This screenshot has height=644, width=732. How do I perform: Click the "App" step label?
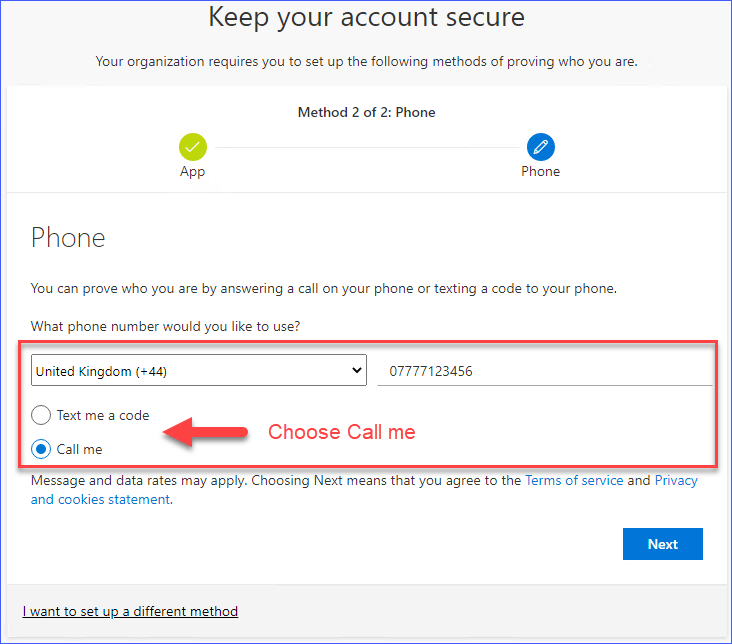coord(192,171)
